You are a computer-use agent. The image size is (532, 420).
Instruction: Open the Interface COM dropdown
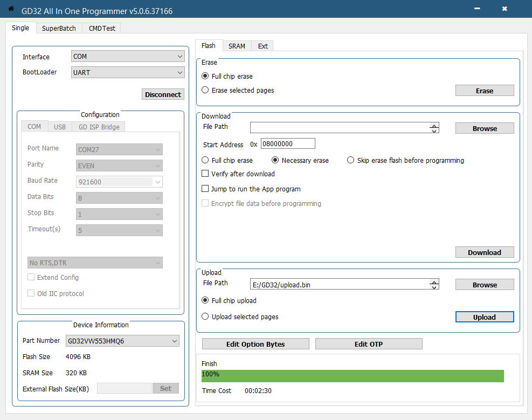pyautogui.click(x=128, y=56)
